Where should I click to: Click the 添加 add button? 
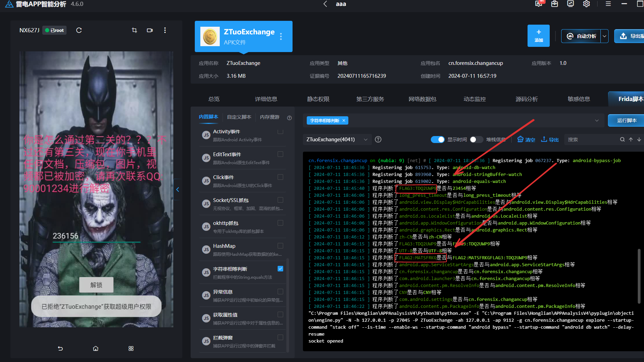tap(539, 36)
